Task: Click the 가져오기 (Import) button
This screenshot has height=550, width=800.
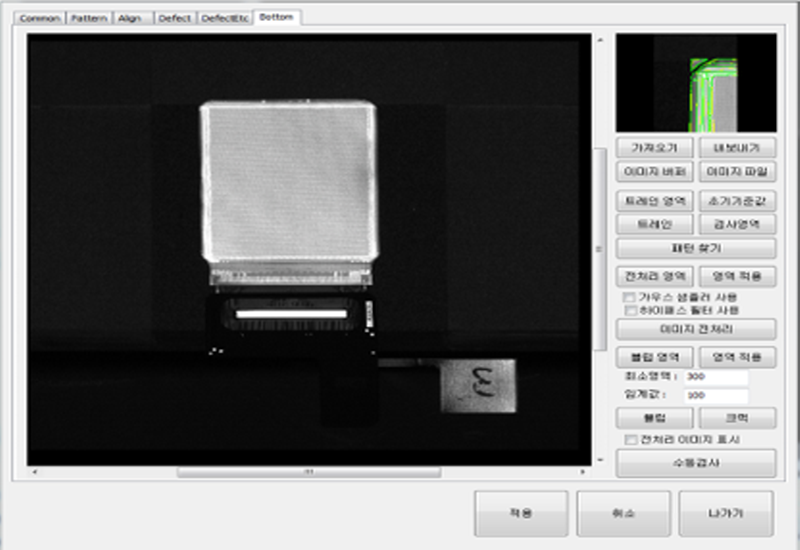Action: (x=655, y=148)
